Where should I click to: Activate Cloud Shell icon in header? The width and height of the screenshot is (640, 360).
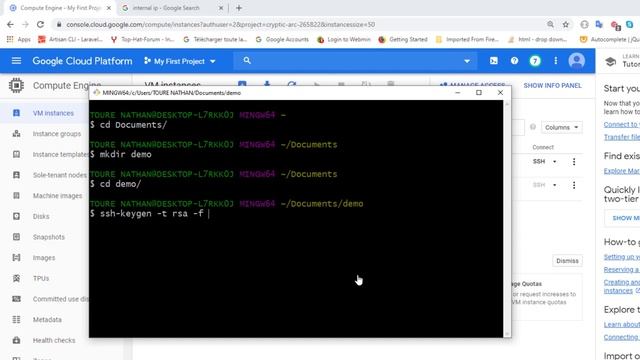coord(493,61)
